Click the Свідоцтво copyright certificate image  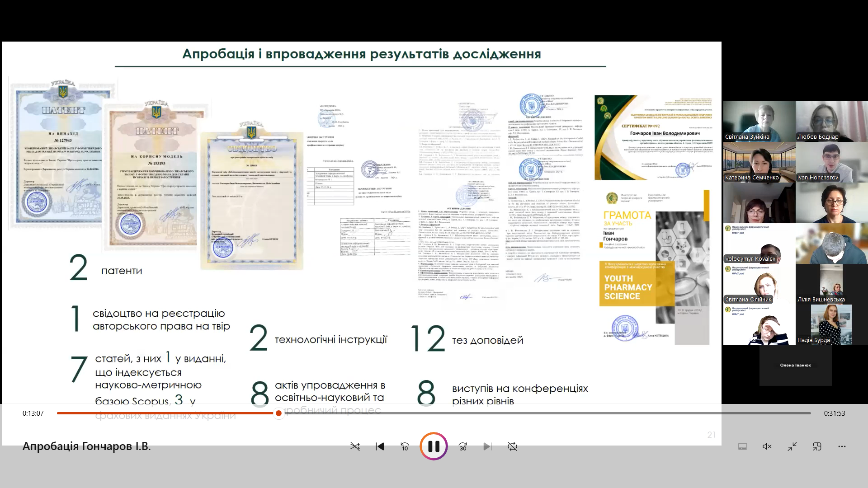pos(251,194)
